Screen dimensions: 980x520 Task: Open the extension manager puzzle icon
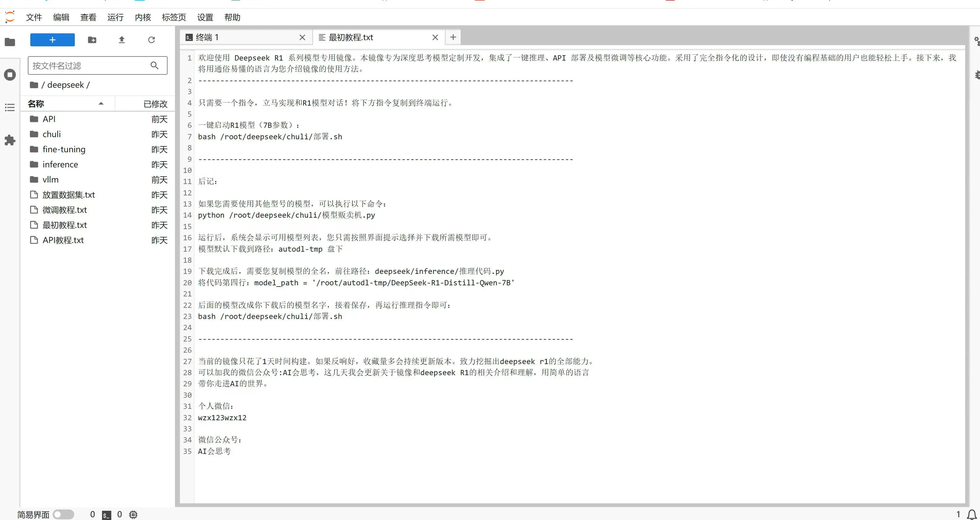(10, 140)
